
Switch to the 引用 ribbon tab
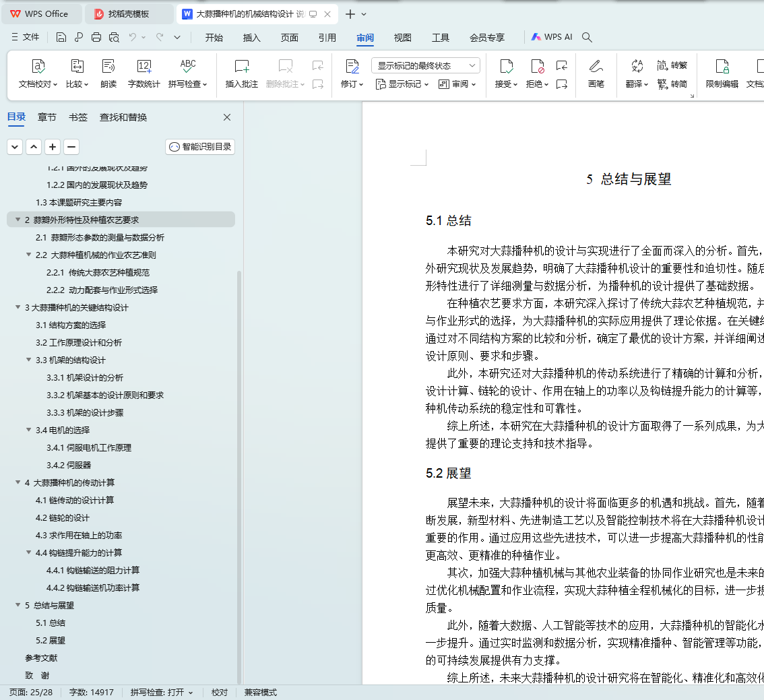[327, 38]
